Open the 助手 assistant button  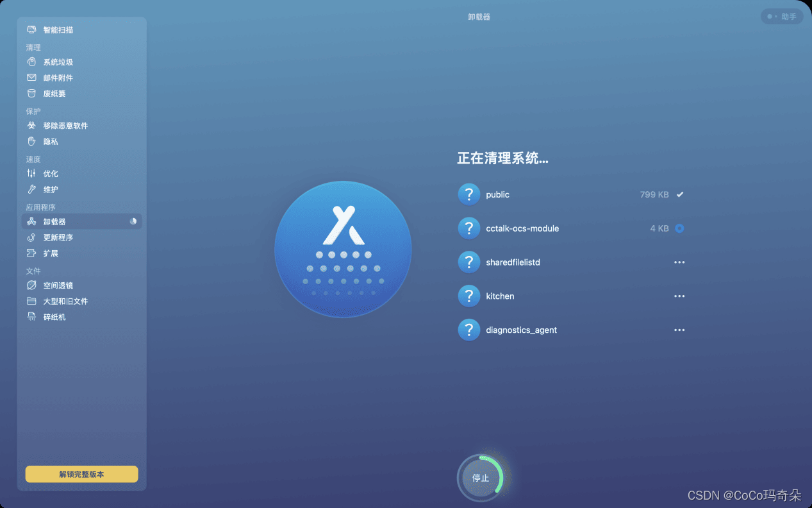click(782, 17)
